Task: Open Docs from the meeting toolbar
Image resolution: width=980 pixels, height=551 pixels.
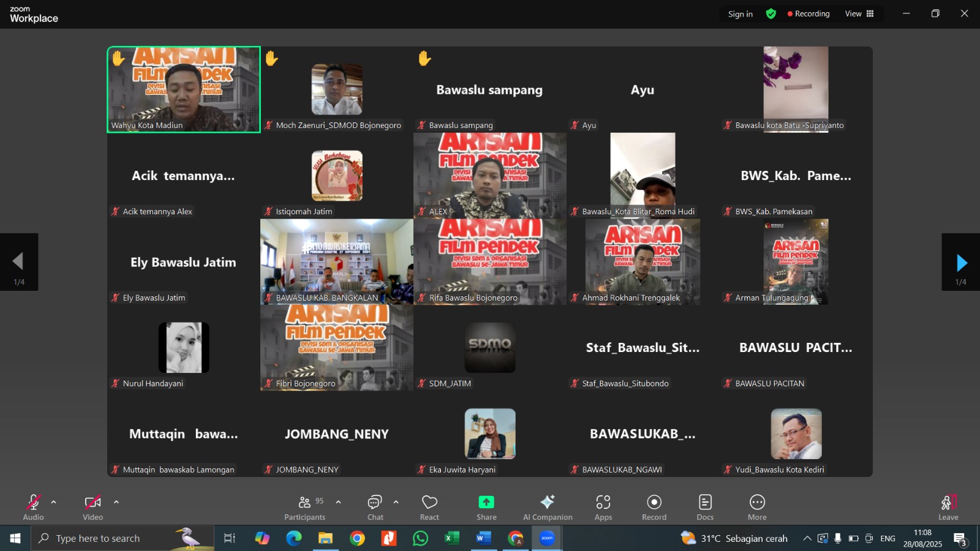Action: (705, 508)
